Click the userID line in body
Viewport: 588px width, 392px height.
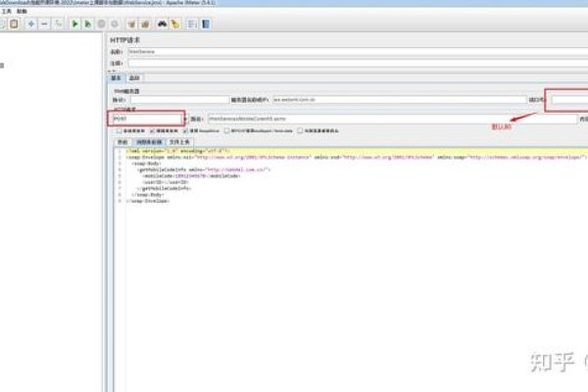click(166, 182)
